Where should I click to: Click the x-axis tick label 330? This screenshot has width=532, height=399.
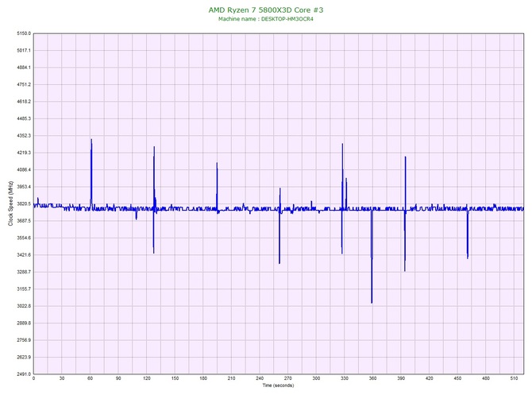345,378
